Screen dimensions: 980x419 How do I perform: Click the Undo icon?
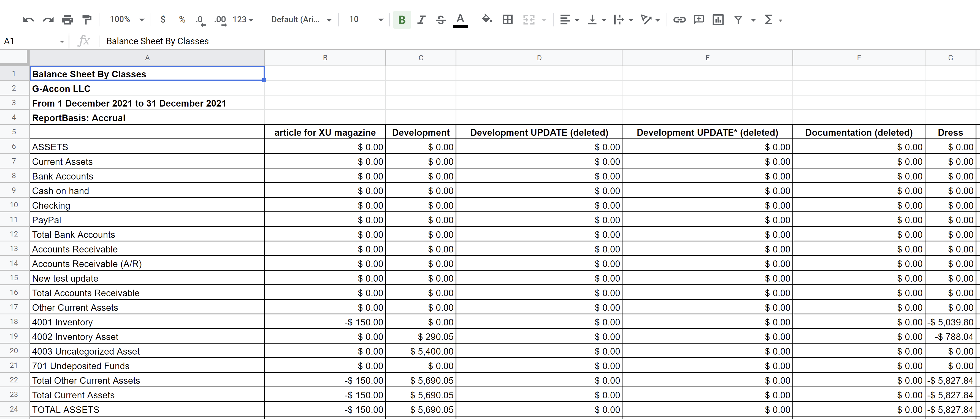click(28, 20)
